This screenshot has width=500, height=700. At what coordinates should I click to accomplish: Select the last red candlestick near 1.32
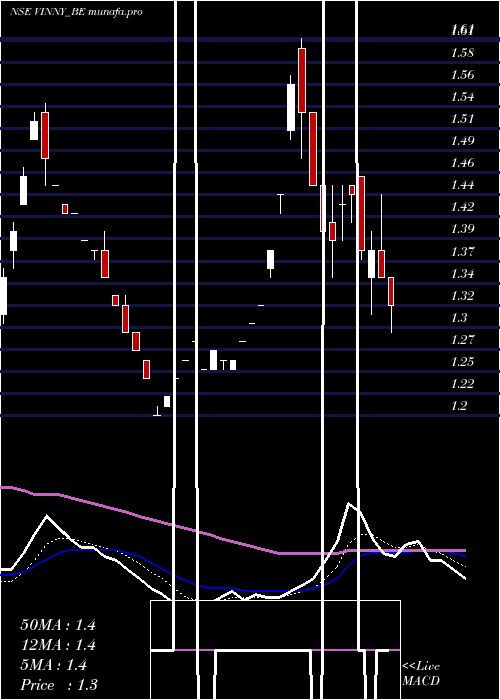[391, 292]
